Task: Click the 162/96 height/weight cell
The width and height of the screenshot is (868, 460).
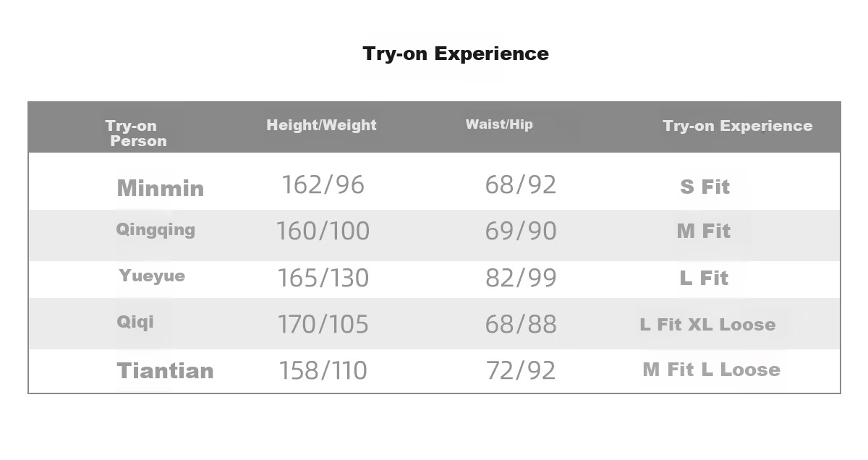Action: 323,185
